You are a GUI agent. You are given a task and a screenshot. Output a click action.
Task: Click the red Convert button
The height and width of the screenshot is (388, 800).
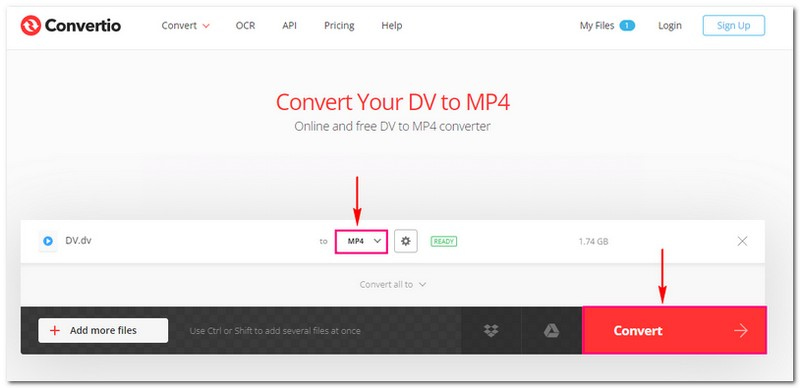[x=674, y=330]
